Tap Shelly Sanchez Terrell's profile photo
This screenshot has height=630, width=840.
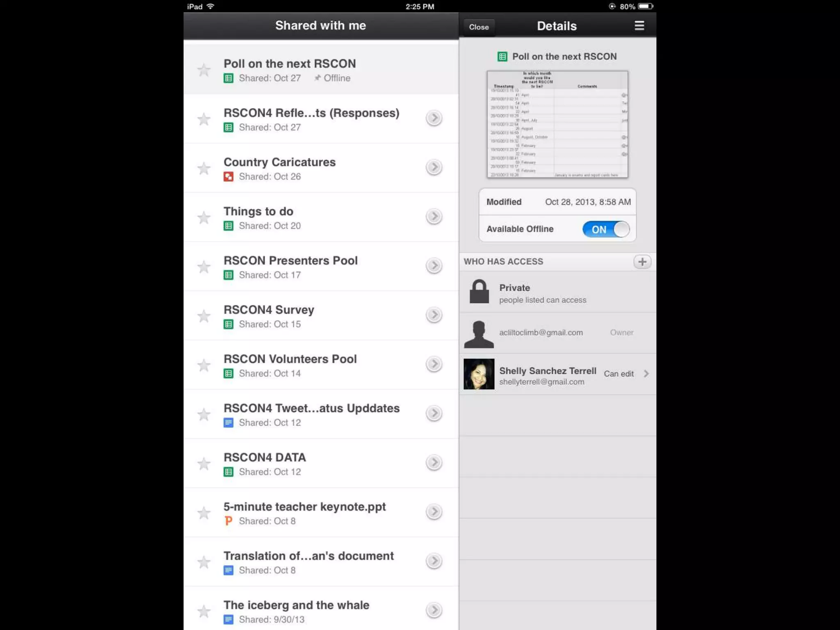tap(479, 374)
